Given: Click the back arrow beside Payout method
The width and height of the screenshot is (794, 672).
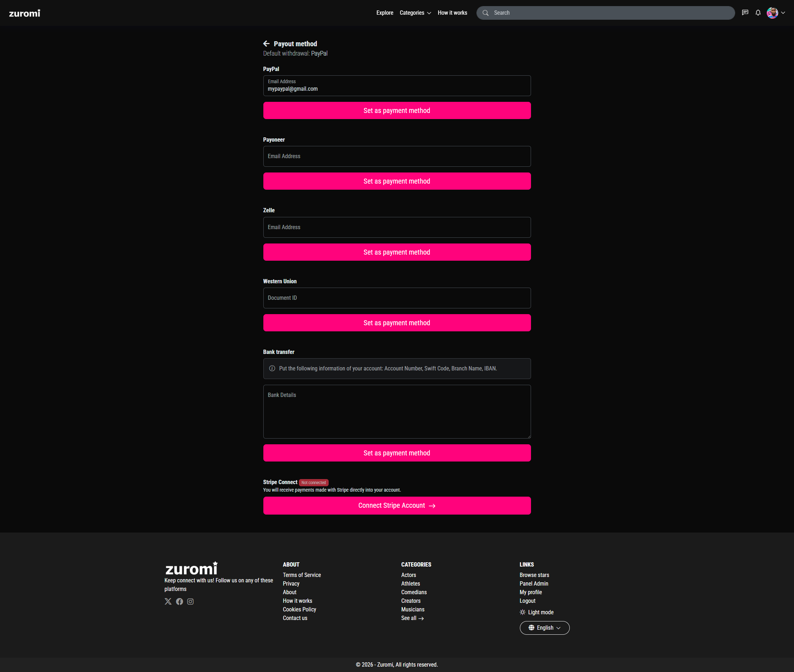Looking at the screenshot, I should point(266,44).
